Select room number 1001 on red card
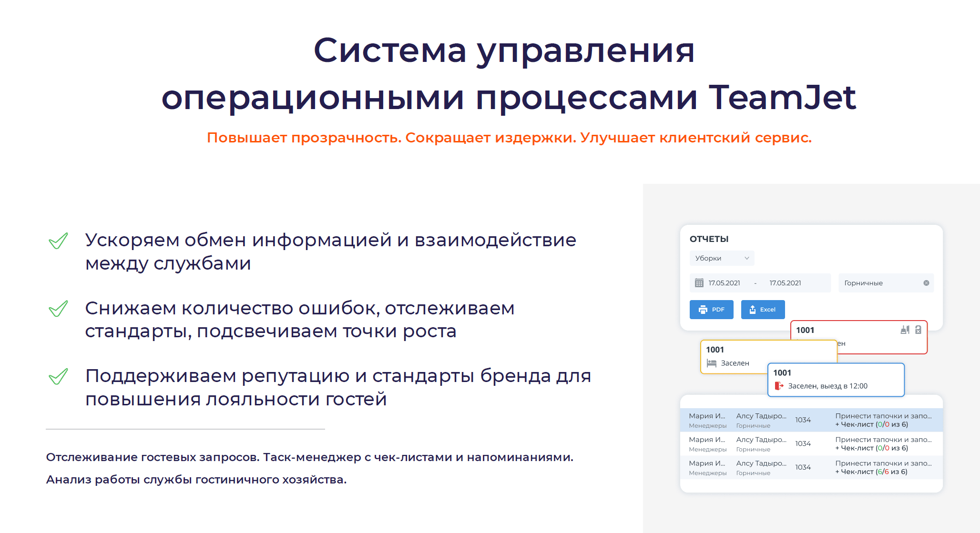Image resolution: width=980 pixels, height=533 pixels. pyautogui.click(x=805, y=330)
